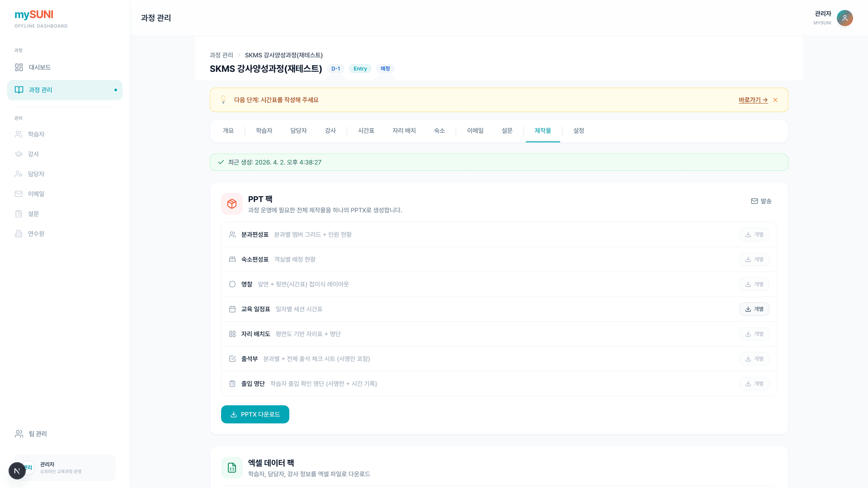Viewport: 868px width, 488px height.
Task: Open 대시보드 in the sidebar
Action: 65,67
